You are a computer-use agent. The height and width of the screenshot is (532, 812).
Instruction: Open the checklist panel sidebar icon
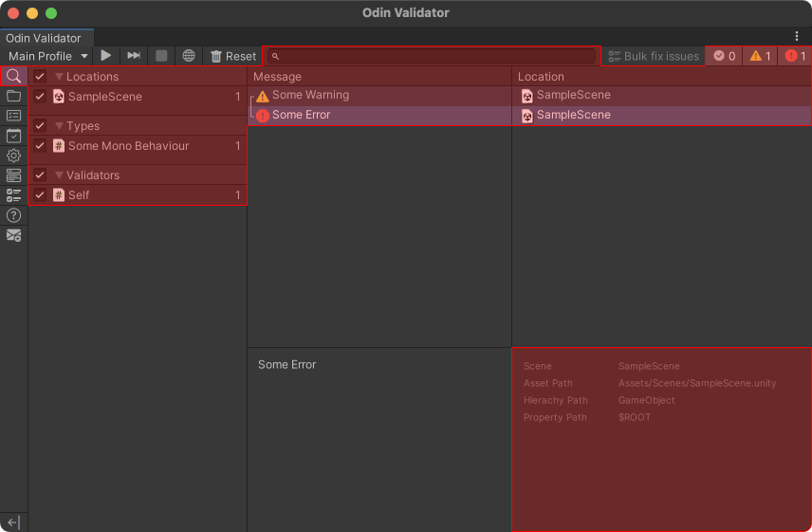[13, 116]
